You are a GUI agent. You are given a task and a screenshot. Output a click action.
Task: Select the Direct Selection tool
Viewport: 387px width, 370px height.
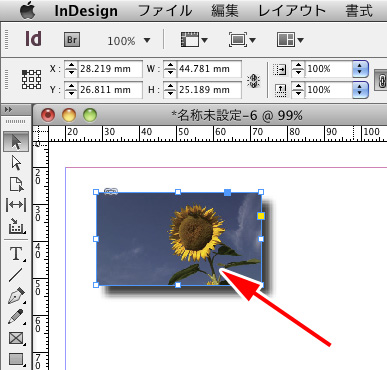coord(16,163)
